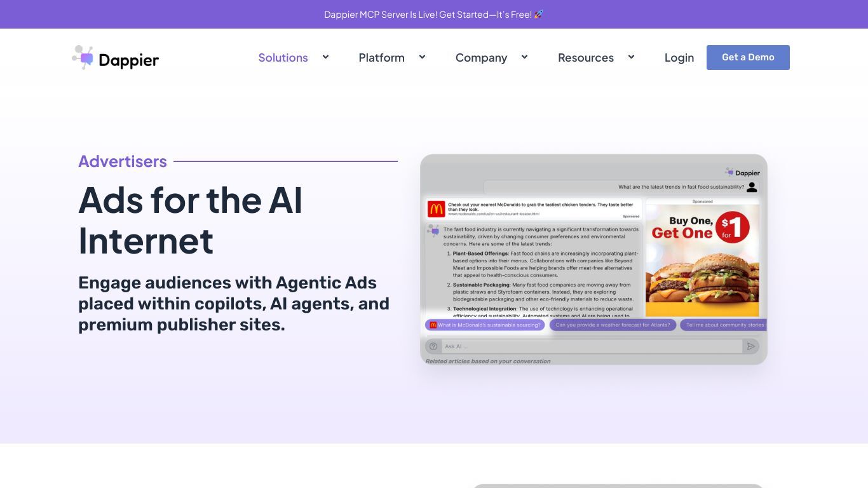Click the help question-mark icon in chat
Image resolution: width=868 pixels, height=488 pixels.
tap(433, 346)
